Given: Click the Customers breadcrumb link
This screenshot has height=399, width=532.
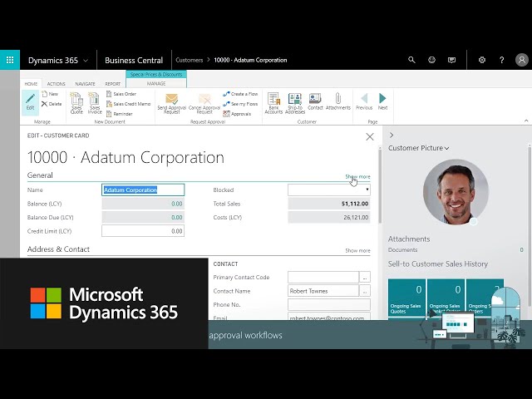Looking at the screenshot, I should point(190,60).
